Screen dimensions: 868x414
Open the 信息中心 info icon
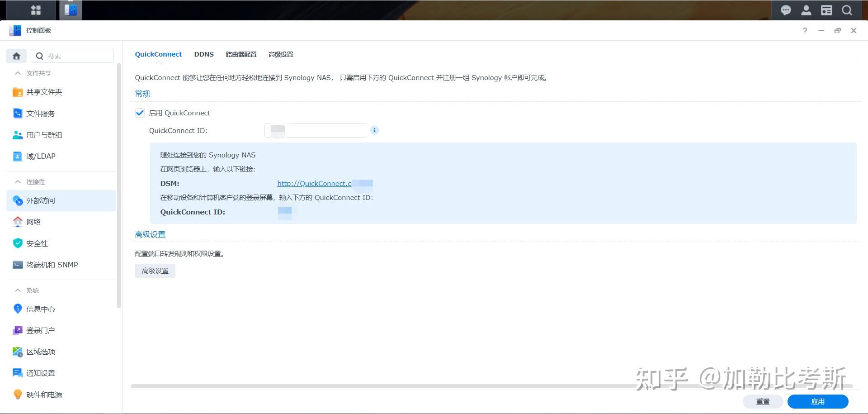click(x=18, y=309)
